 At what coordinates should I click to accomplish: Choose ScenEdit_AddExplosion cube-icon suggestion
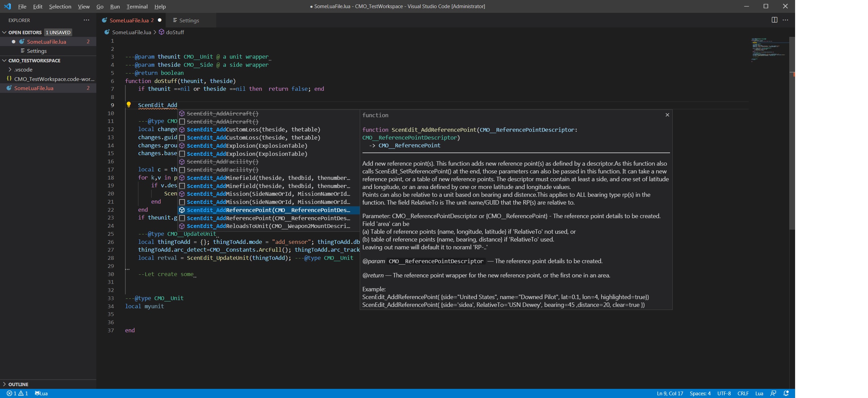[x=269, y=146]
